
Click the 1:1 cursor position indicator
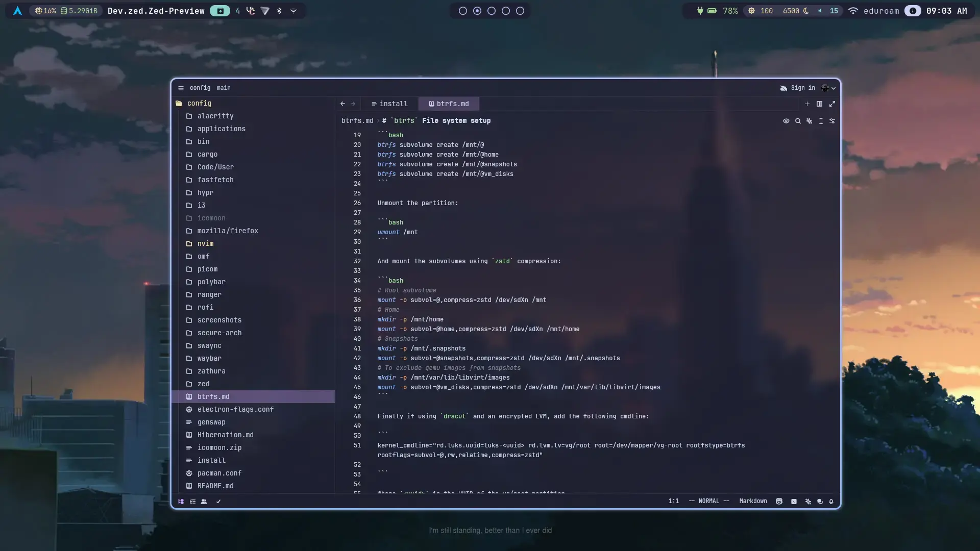[674, 501]
